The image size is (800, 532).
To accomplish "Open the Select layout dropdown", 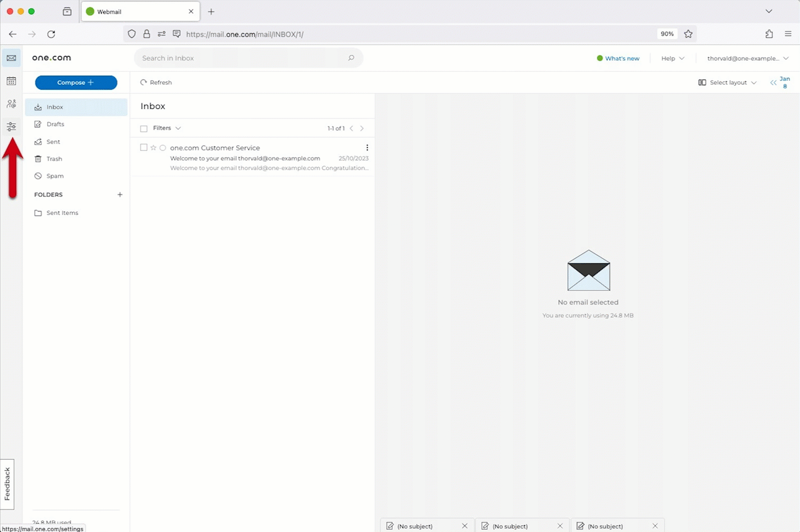I will 727,82.
